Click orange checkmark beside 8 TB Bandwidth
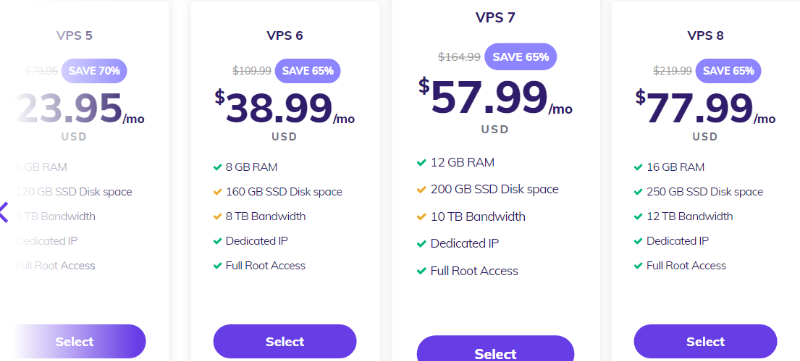This screenshot has height=361, width=800. (x=217, y=217)
